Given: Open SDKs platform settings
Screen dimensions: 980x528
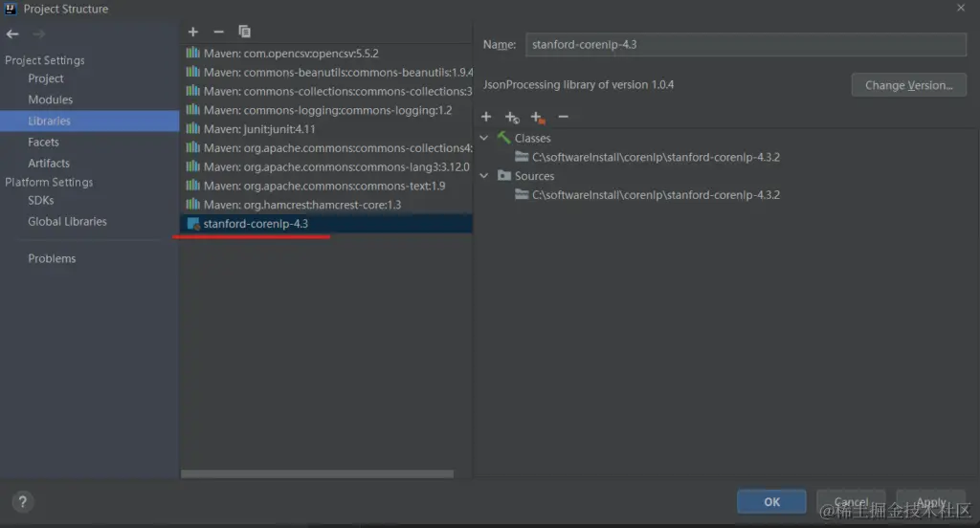Looking at the screenshot, I should point(40,201).
